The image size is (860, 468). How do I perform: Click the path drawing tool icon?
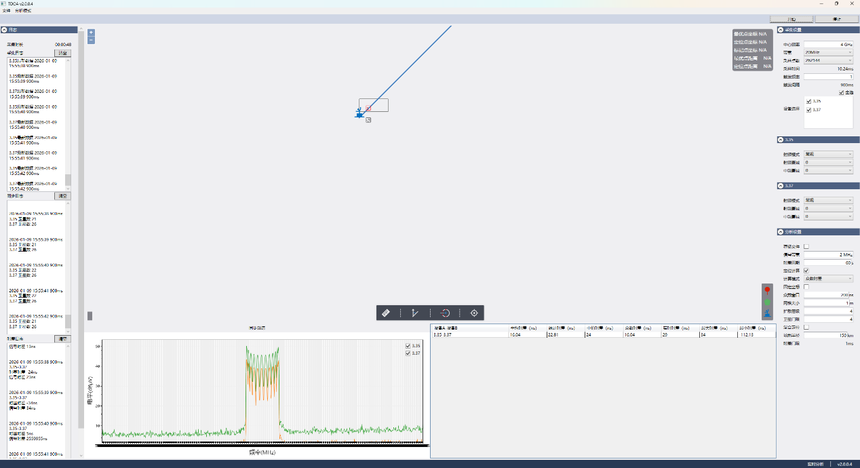click(x=415, y=313)
